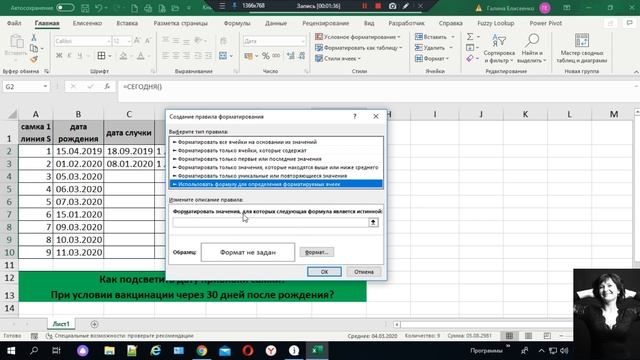
Task: Click the Save icon in quick access toolbar
Action: pos(85,7)
